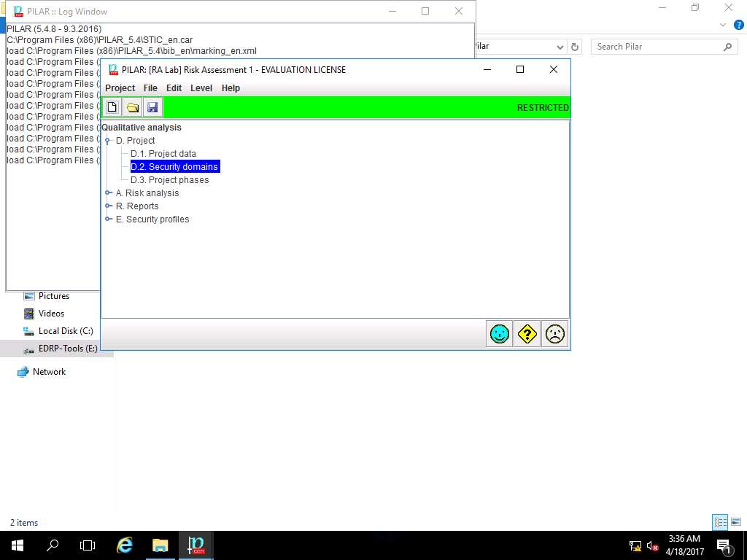Minimize the PILAR Risk Assessment window
The width and height of the screenshot is (747, 560).
pos(487,69)
